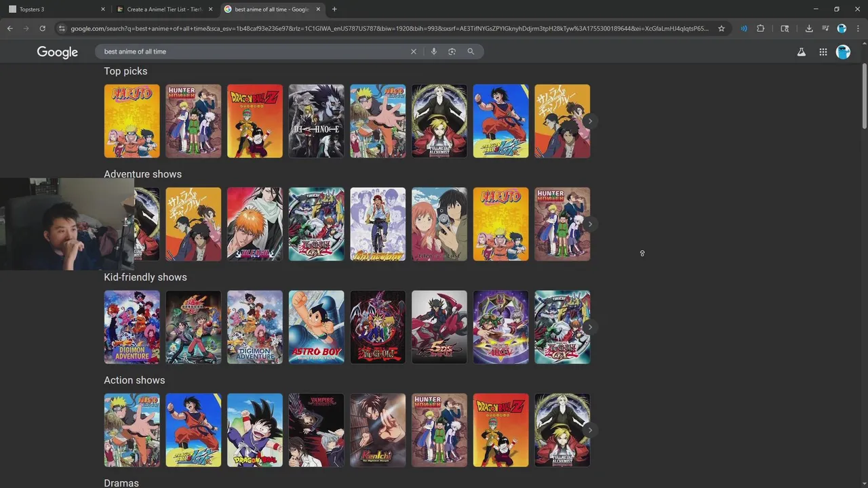Click the magnifying glass search button
868x488 pixels.
[471, 52]
